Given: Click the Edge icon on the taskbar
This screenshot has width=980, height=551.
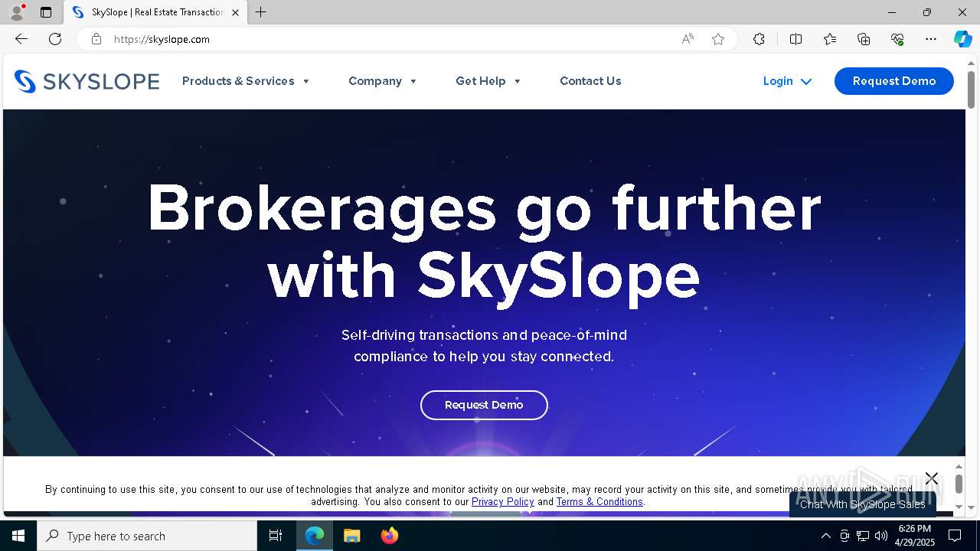Looking at the screenshot, I should (315, 536).
